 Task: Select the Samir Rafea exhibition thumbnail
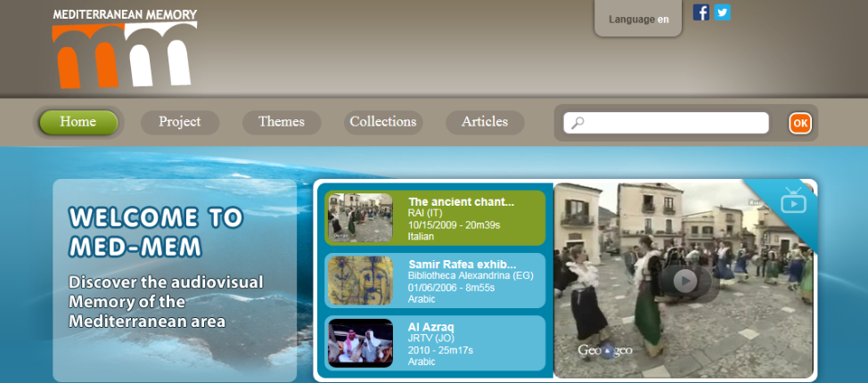tap(360, 281)
